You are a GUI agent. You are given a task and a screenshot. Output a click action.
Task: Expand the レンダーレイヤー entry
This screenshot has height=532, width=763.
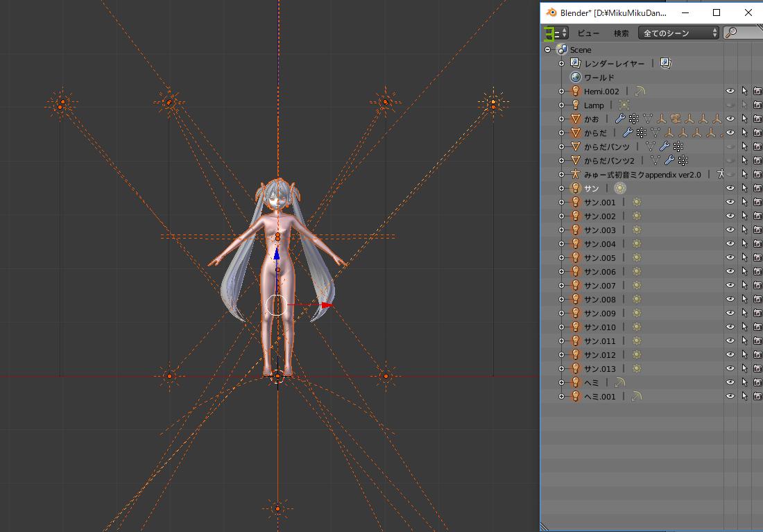[562, 63]
